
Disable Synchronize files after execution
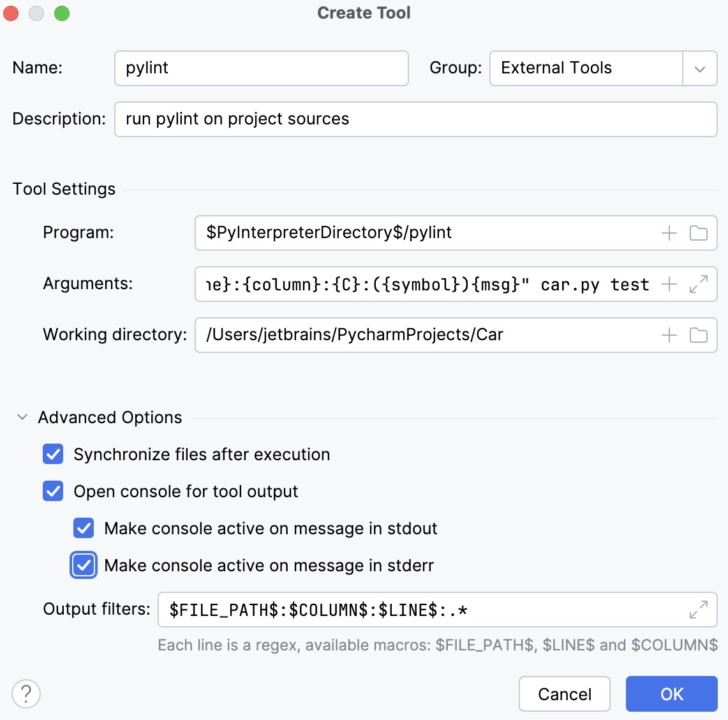coord(53,454)
